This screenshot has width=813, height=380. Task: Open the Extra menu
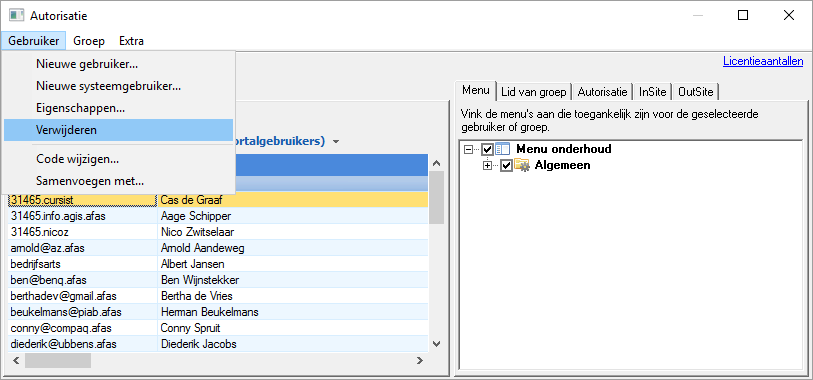tap(131, 41)
